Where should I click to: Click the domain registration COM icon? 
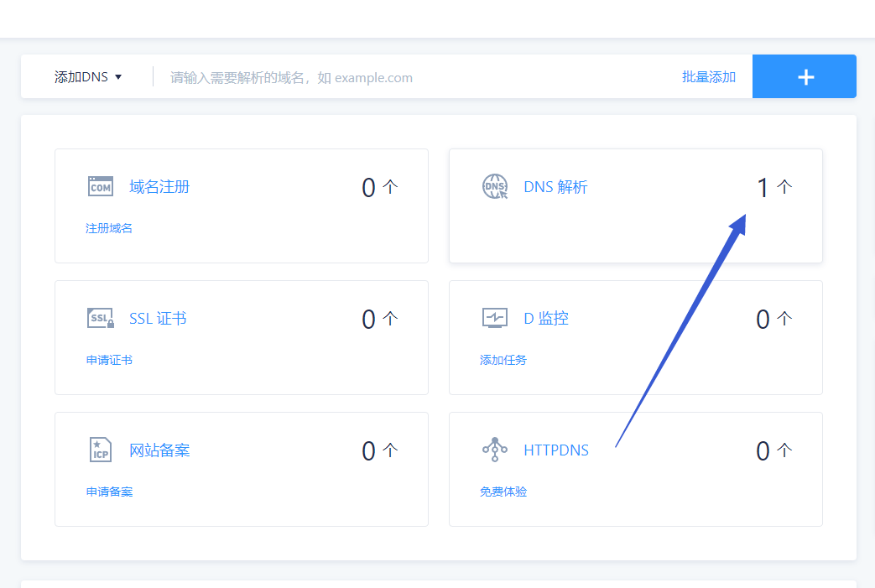click(101, 186)
